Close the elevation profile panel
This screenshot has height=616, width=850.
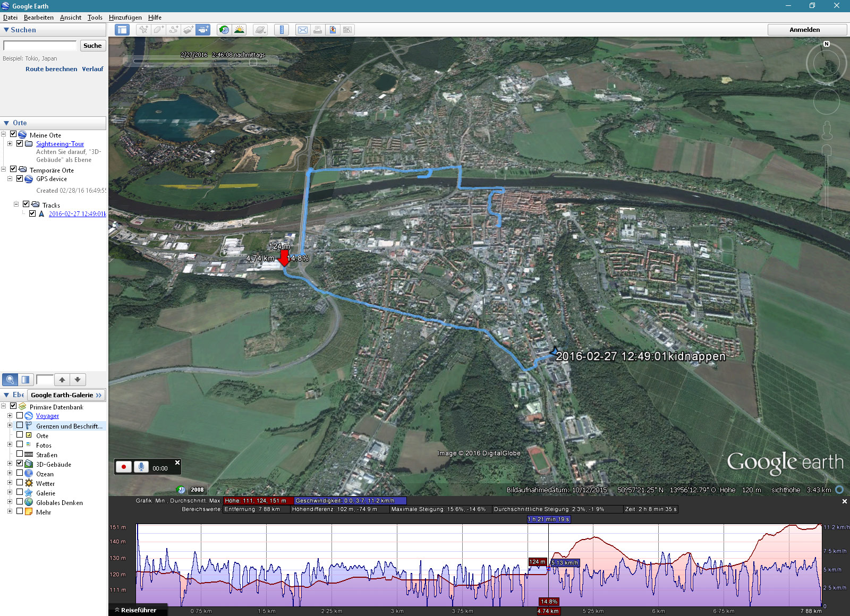click(845, 501)
